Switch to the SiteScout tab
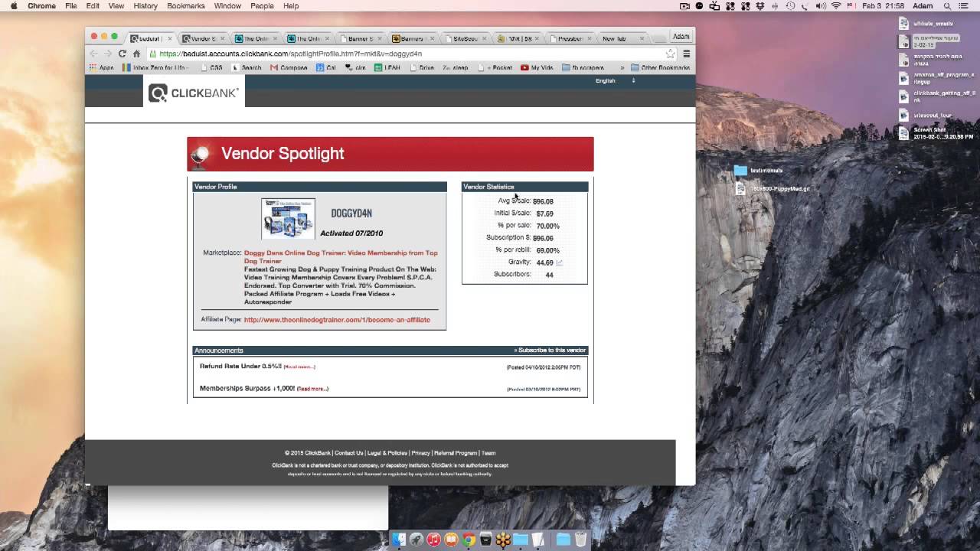This screenshot has height=551, width=980. click(x=465, y=38)
